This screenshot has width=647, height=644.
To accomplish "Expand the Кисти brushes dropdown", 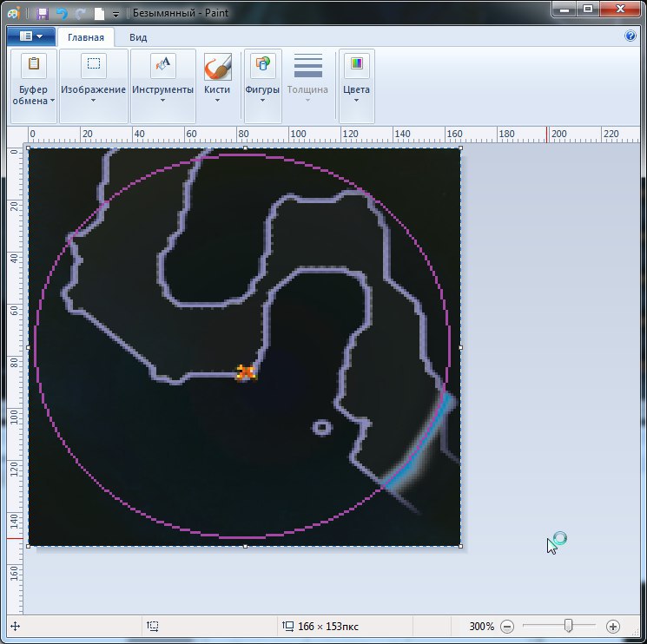I will point(217,100).
